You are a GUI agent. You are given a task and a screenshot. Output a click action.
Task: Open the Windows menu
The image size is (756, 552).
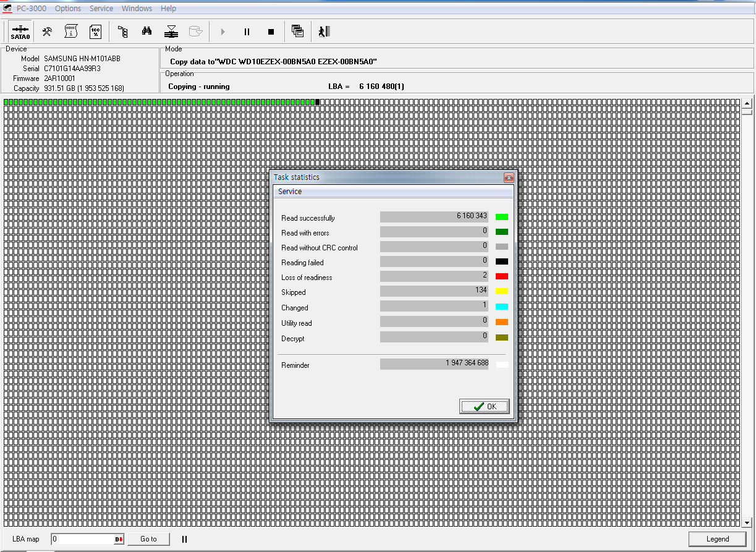(x=137, y=9)
